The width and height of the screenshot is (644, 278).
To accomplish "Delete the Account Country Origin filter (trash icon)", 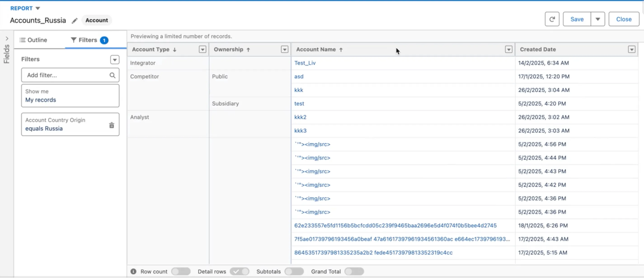I will click(111, 125).
